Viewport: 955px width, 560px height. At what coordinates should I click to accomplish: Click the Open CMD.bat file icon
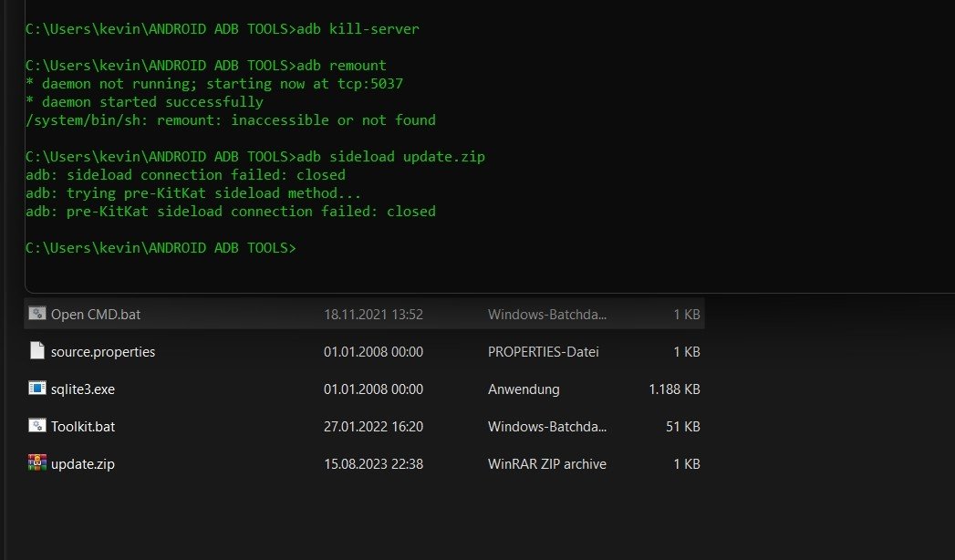pyautogui.click(x=36, y=314)
